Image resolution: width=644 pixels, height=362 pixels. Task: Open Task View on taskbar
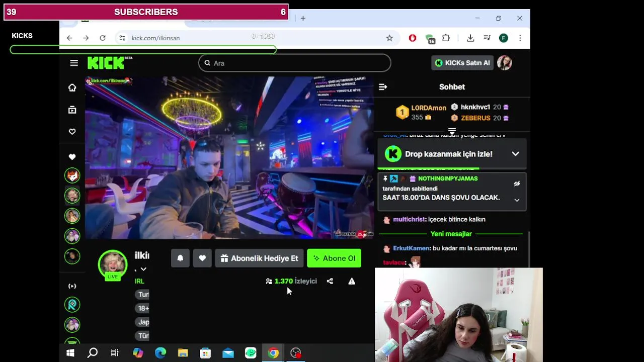pos(115,353)
